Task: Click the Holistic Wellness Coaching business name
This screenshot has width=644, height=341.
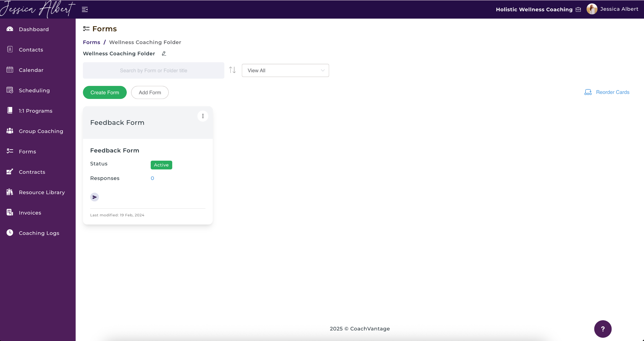Action: point(534,10)
